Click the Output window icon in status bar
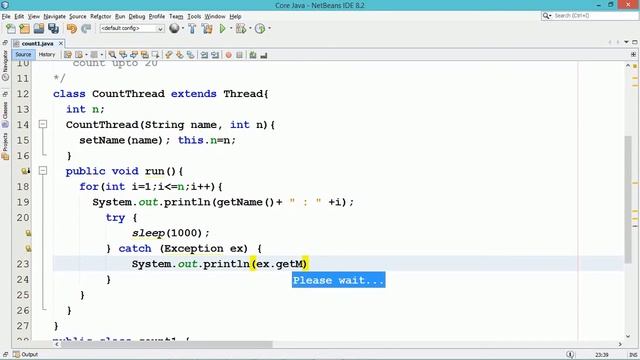Viewport: 640px width, 360px height. (x=16, y=354)
